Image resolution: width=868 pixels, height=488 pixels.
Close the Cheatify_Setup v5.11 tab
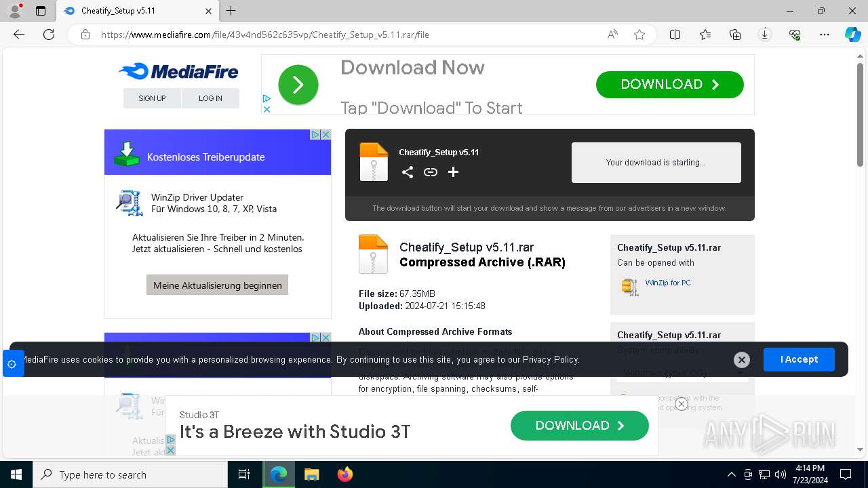(x=209, y=11)
